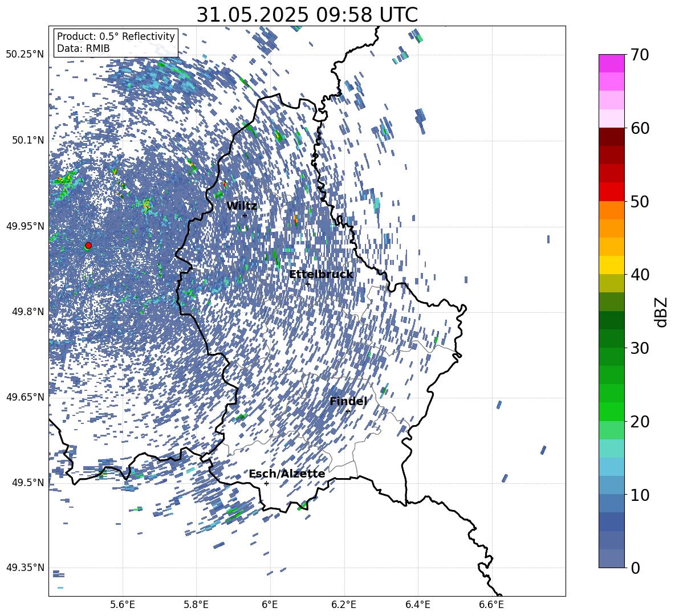Click the Findel cross location marker

coord(348,411)
